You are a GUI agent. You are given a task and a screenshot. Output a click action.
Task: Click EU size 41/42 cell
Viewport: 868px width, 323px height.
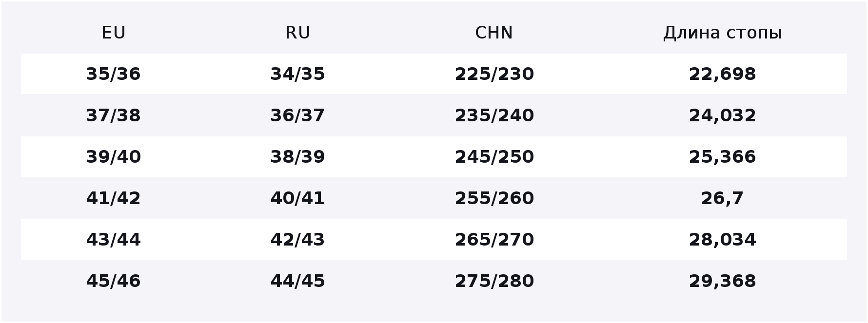click(114, 198)
